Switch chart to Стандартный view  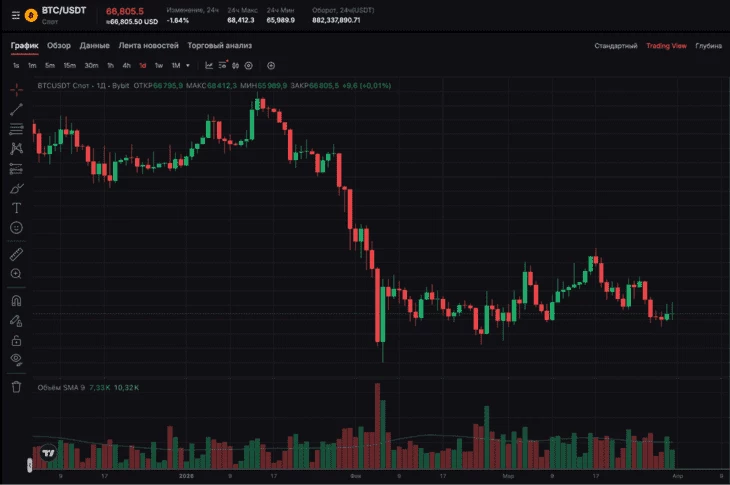[x=615, y=46]
